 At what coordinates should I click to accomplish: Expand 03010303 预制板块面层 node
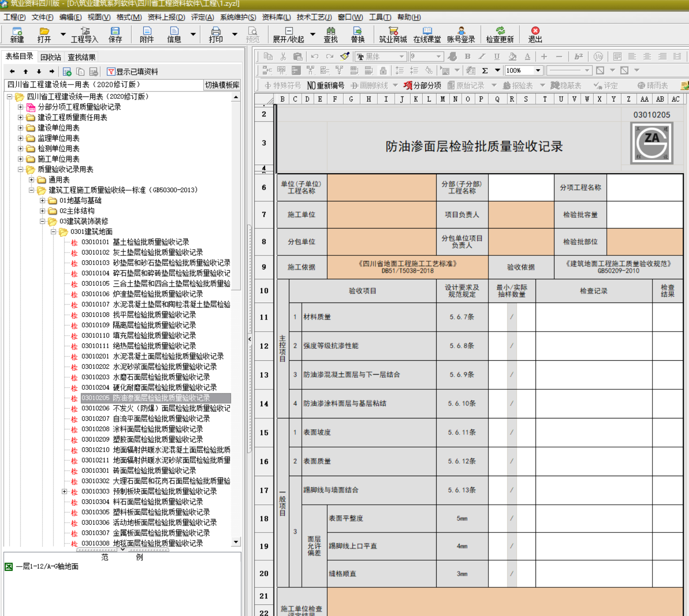[x=64, y=491]
